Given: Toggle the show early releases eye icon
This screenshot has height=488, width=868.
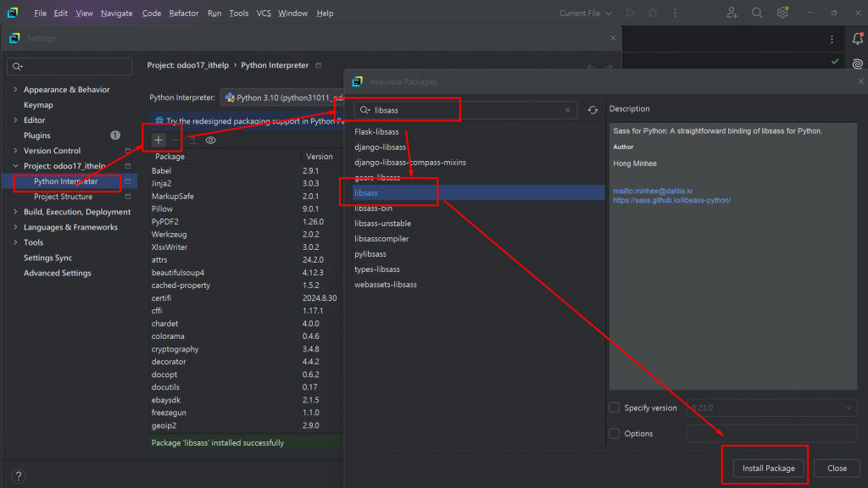Looking at the screenshot, I should [x=211, y=140].
